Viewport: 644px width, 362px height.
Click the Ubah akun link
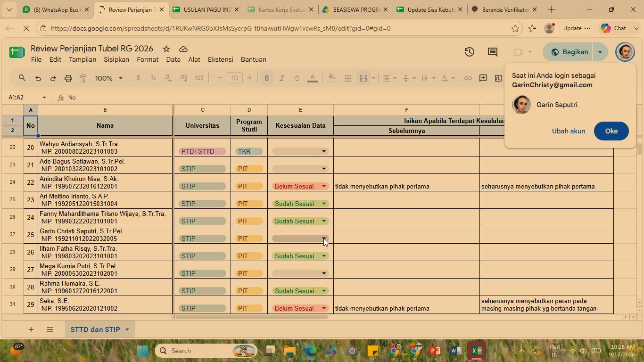[x=569, y=131]
